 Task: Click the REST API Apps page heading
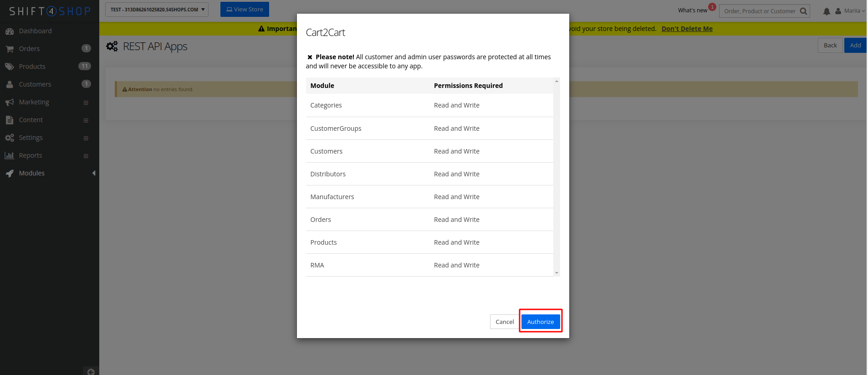click(x=155, y=46)
